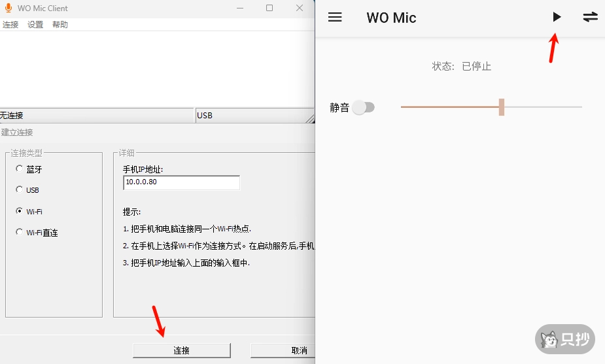Click hint 3 about entering phone IP
Screen dimensions: 605x364
[186, 263]
